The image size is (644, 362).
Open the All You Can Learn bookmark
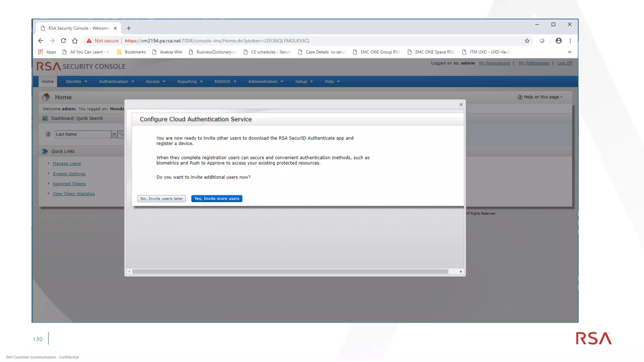pos(86,52)
